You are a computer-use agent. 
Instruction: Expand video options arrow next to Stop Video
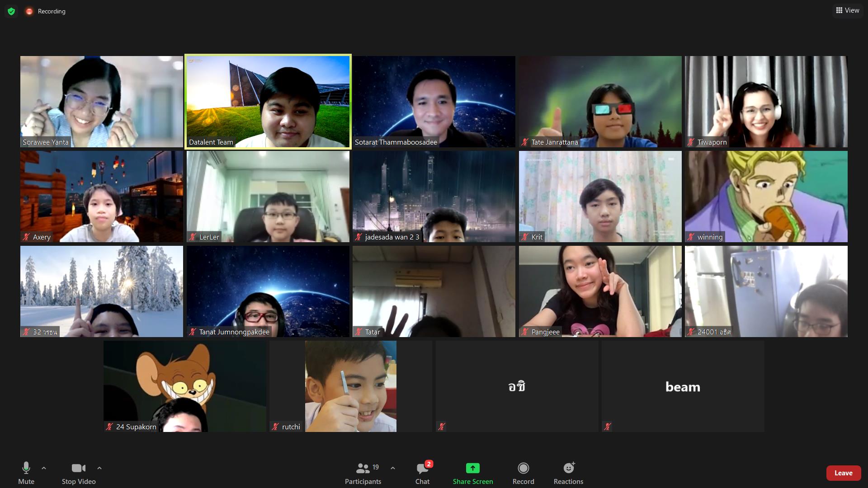coord(99,468)
